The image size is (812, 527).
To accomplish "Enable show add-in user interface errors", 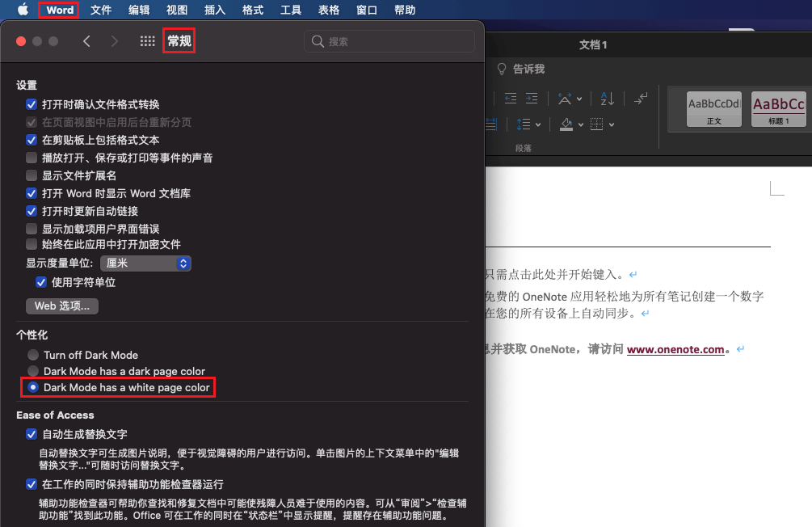I will 32,229.
